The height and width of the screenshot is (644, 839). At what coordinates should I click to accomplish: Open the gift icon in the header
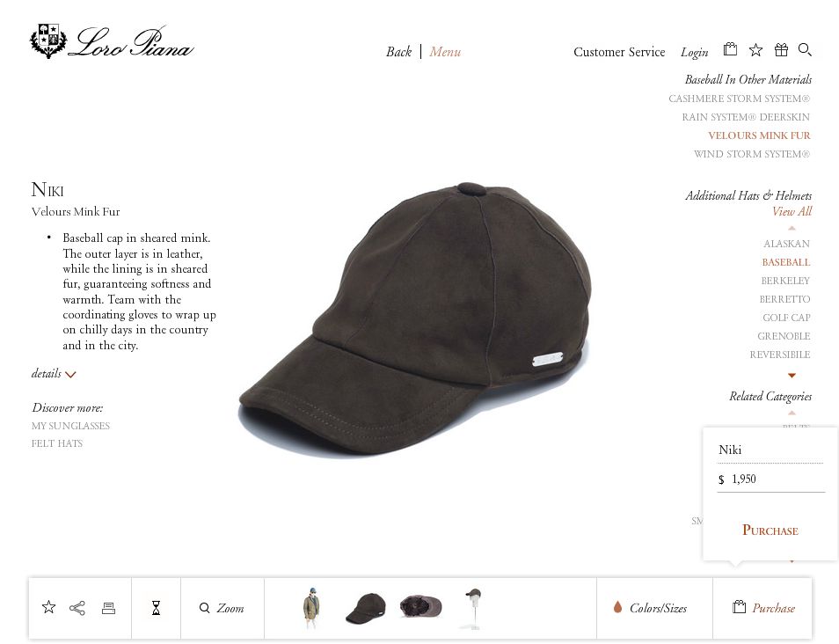(x=781, y=50)
